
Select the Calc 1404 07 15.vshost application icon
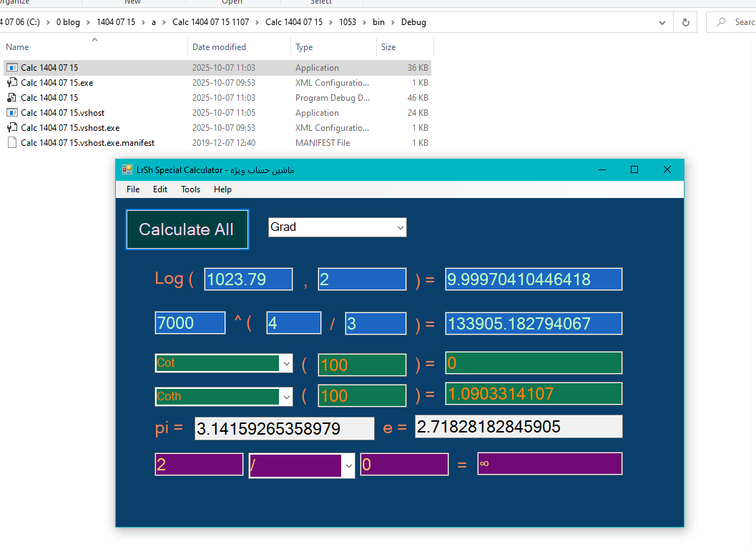point(12,113)
